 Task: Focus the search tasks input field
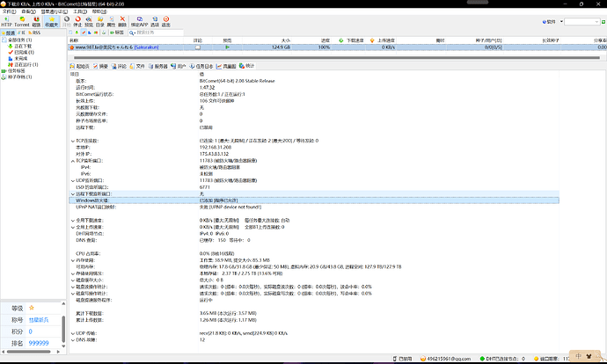click(x=158, y=33)
